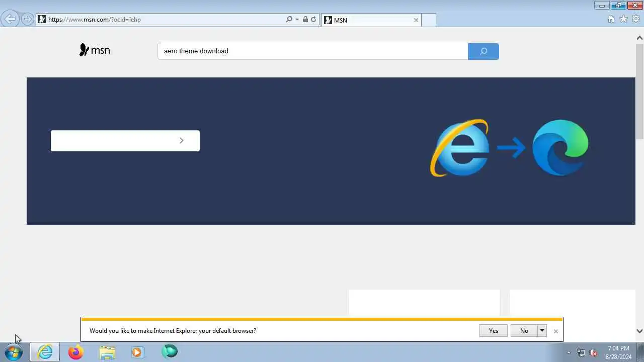
Task: Click the address bar search magnifier icon
Action: coord(289,19)
